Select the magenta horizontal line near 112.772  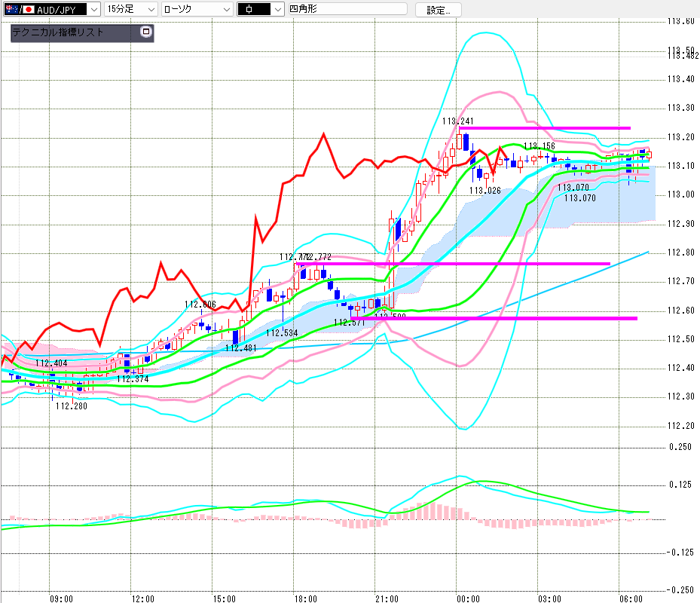(453, 264)
